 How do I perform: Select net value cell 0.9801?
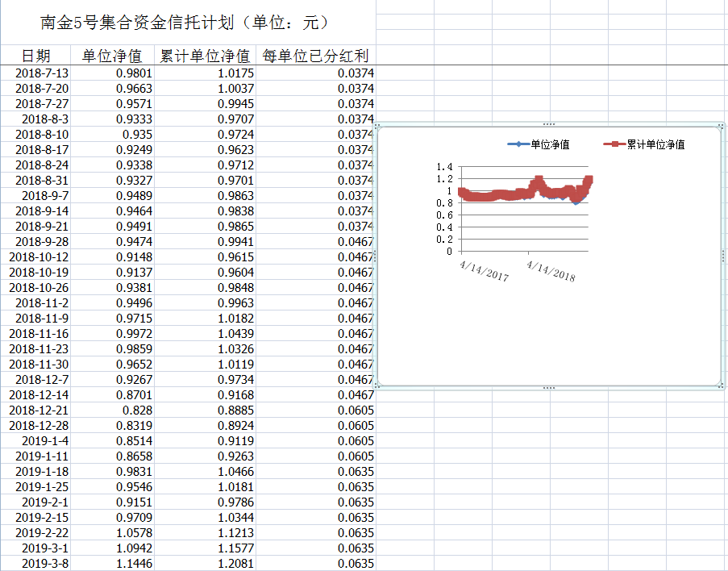(x=112, y=73)
